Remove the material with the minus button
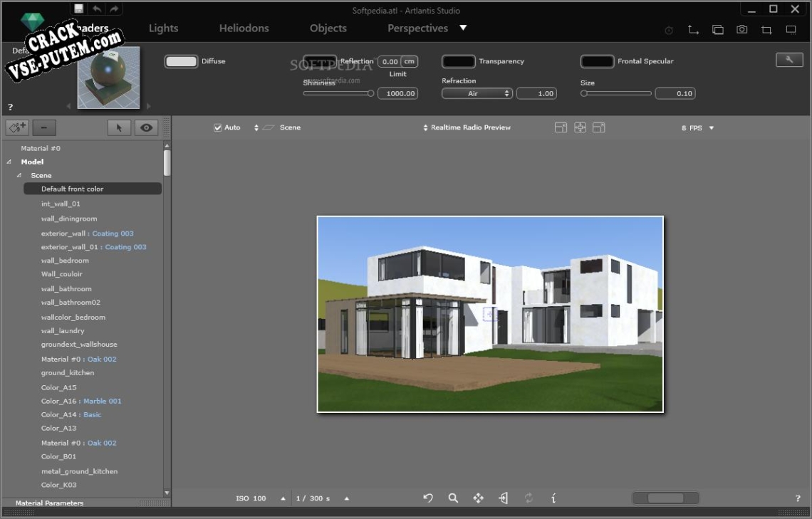The width and height of the screenshot is (812, 519). [44, 127]
